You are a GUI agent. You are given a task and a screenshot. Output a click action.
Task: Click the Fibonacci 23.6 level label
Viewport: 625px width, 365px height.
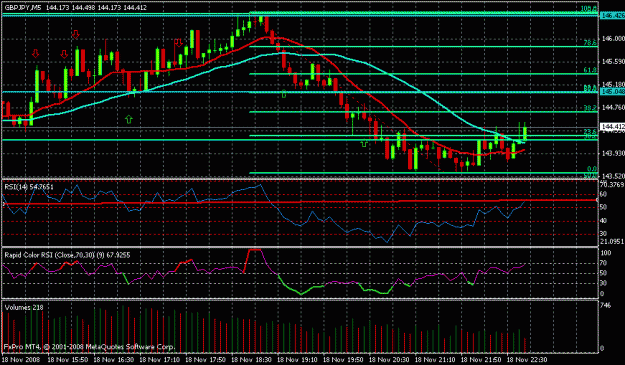click(x=590, y=131)
